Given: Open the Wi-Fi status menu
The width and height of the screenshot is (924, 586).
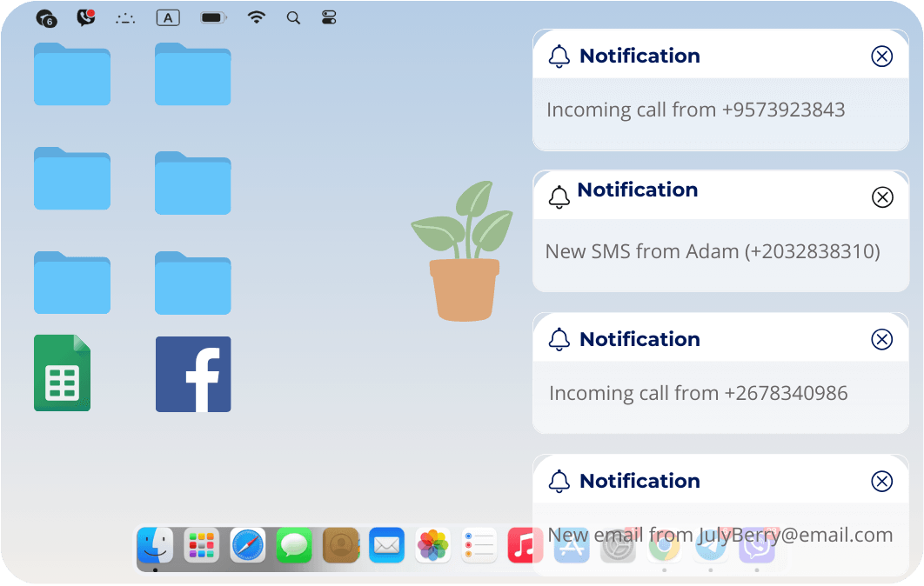Looking at the screenshot, I should [257, 17].
